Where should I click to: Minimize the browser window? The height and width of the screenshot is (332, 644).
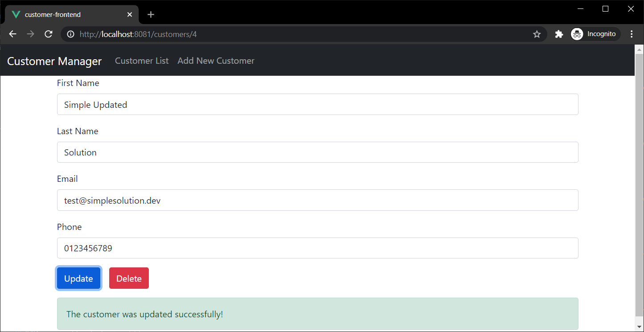click(x=580, y=8)
